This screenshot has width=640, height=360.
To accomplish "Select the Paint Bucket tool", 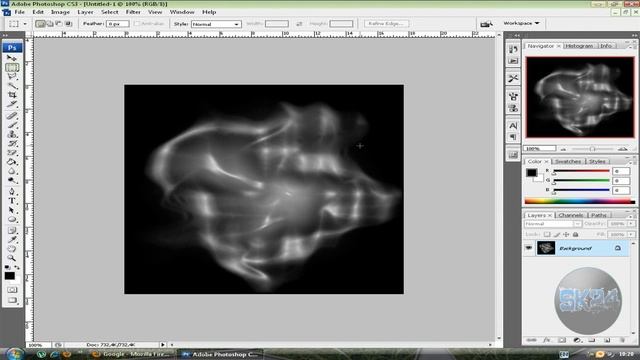I will 12,162.
